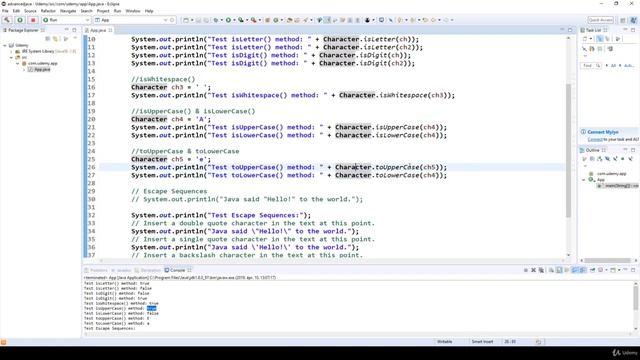Screen dimensions: 640x360
Task: Click the Last Edit Location toolbar icon
Action: click(425, 20)
